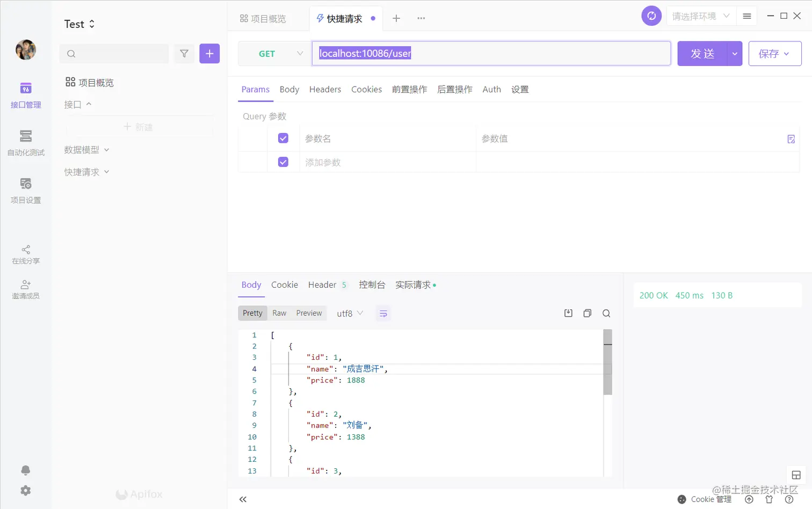Expand the 数据模型 tree section
Viewport: 812px width, 509px height.
click(86, 150)
